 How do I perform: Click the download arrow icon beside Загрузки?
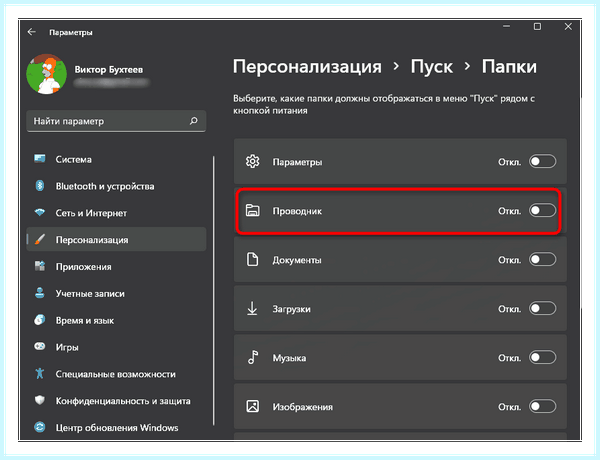[252, 308]
